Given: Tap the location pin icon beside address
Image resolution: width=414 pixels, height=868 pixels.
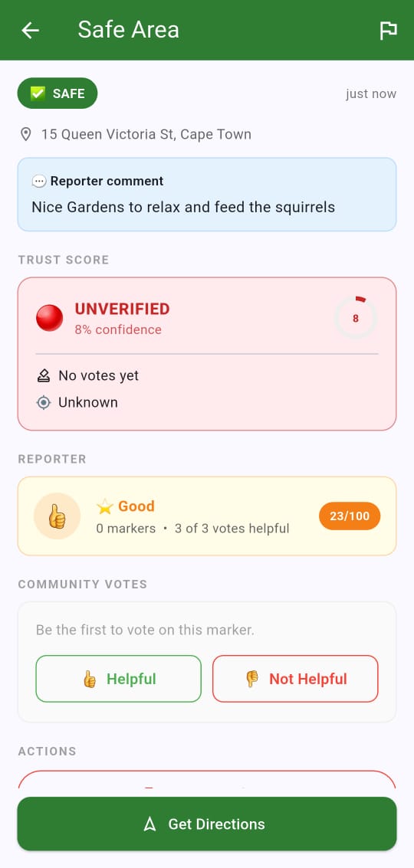Looking at the screenshot, I should pyautogui.click(x=25, y=135).
